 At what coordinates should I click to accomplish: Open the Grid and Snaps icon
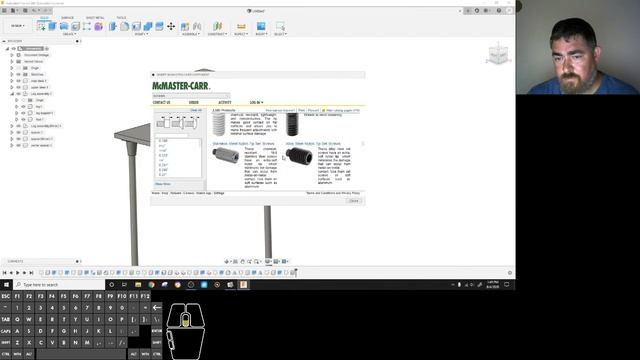276,261
